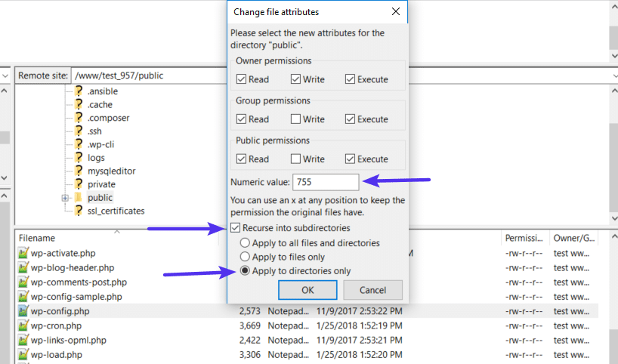
Task: Close the Change file attributes dialog
Action: pyautogui.click(x=395, y=12)
